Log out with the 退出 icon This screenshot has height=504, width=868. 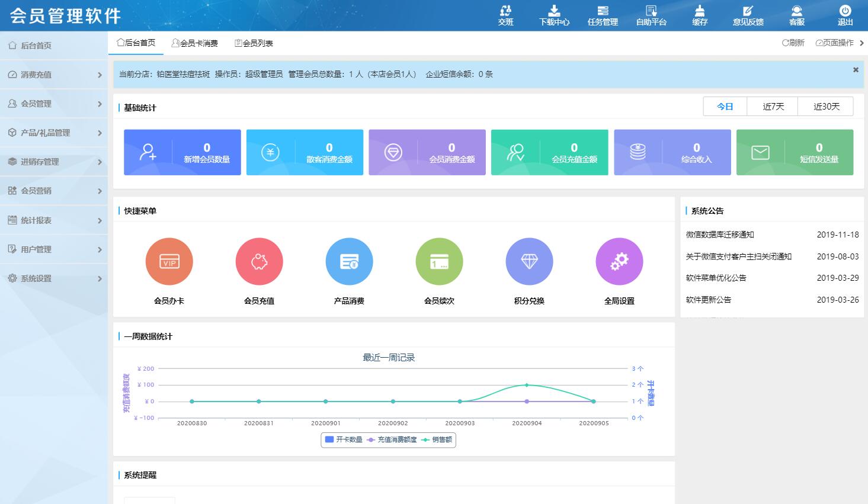(x=845, y=15)
